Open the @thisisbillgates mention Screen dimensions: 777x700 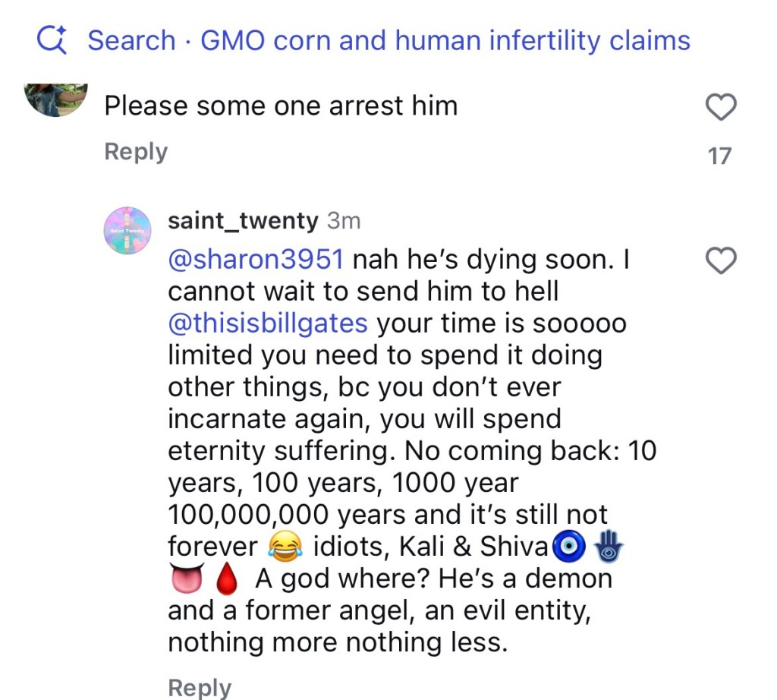[268, 323]
